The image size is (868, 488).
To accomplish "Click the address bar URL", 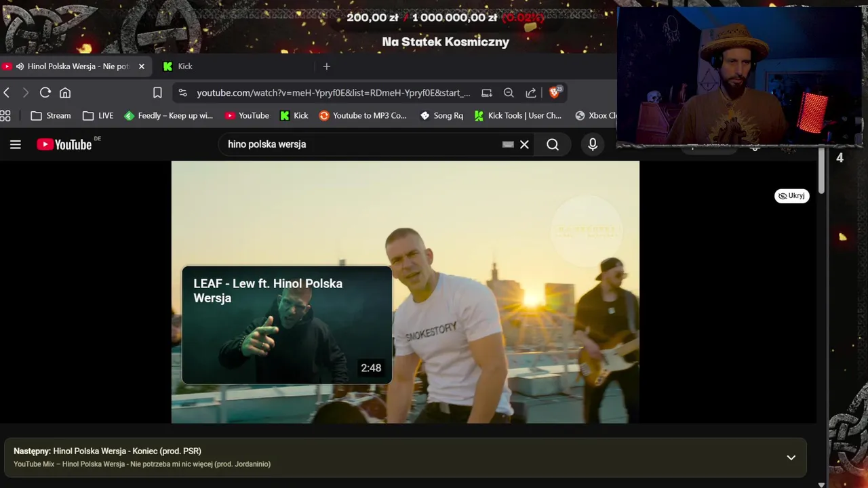I will click(334, 93).
